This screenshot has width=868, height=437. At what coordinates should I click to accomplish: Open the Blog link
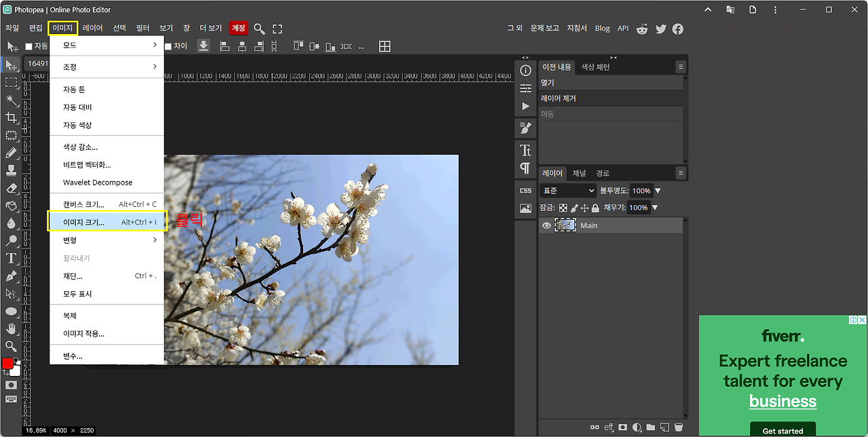(602, 28)
